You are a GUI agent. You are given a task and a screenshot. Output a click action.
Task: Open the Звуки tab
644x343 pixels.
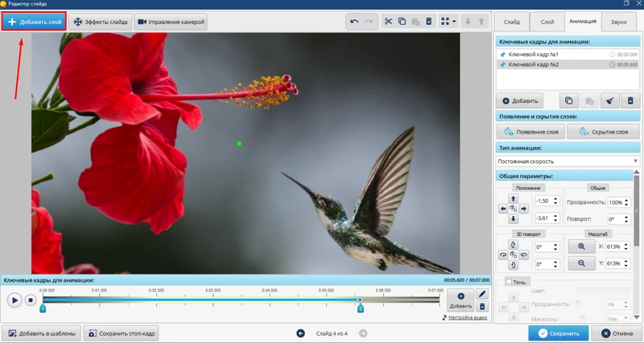619,22
